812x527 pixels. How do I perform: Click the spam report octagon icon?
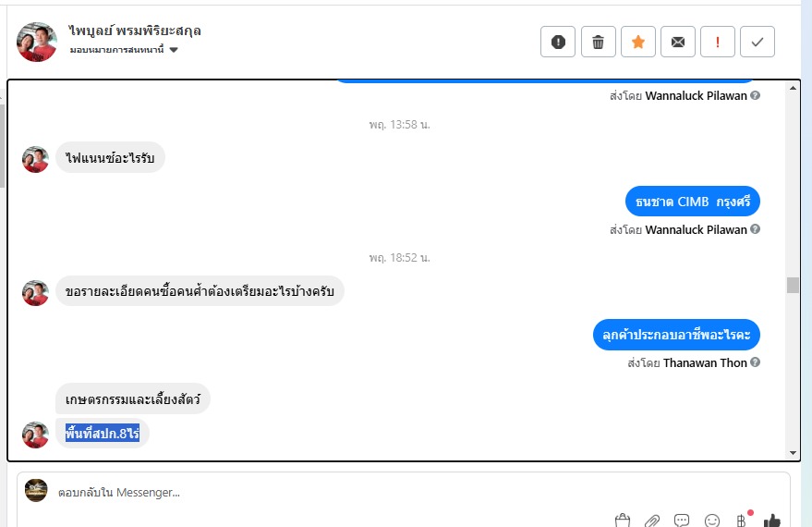tap(558, 42)
